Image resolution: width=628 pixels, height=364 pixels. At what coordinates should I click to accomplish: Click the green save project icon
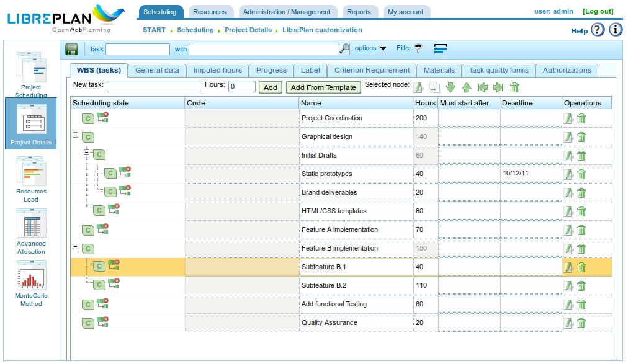click(x=71, y=49)
